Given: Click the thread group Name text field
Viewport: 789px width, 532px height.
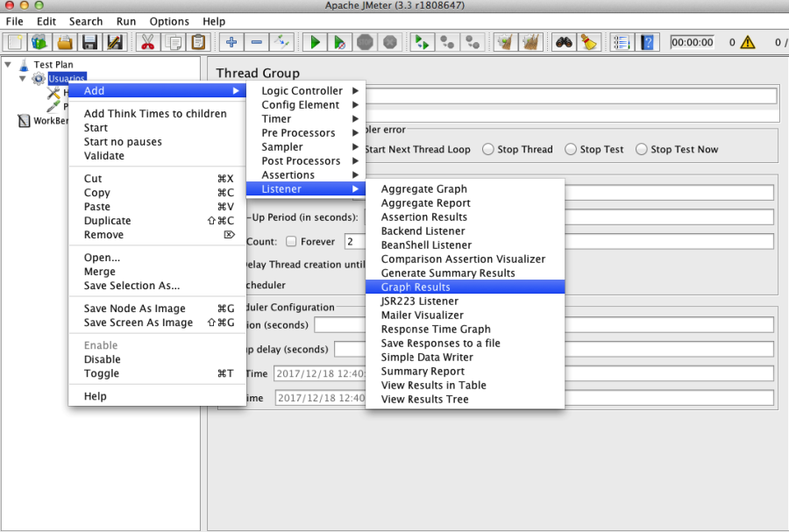Looking at the screenshot, I should pos(571,96).
